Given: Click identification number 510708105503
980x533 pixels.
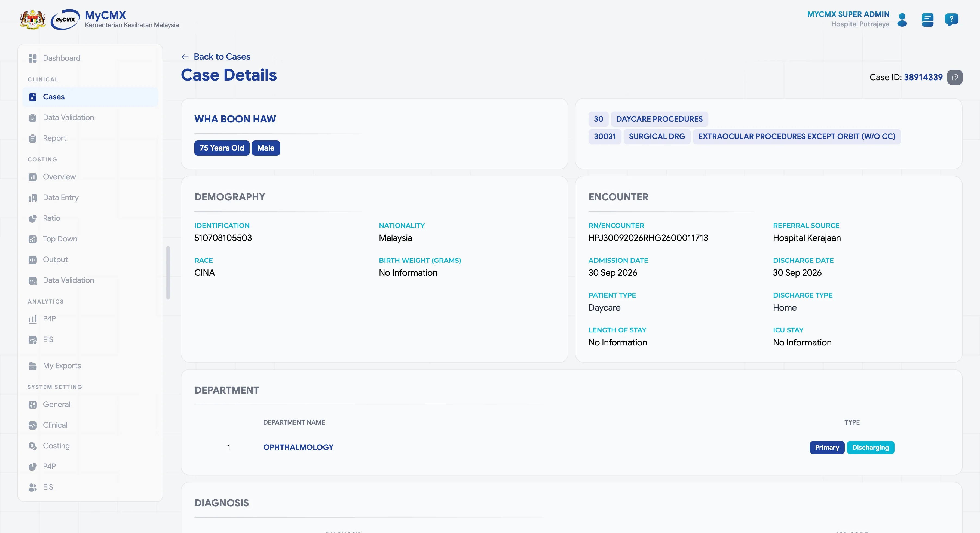Looking at the screenshot, I should click(223, 238).
